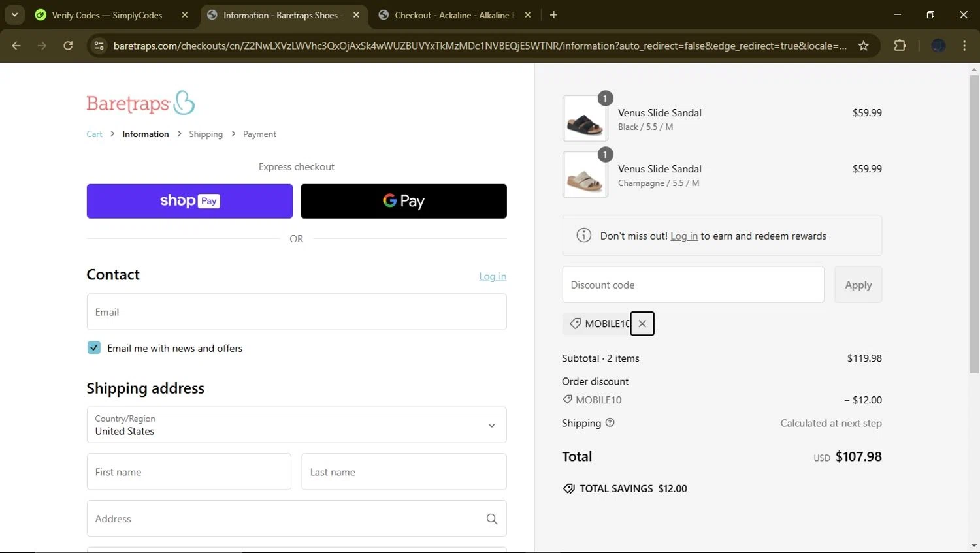Reload the current page

(68, 46)
